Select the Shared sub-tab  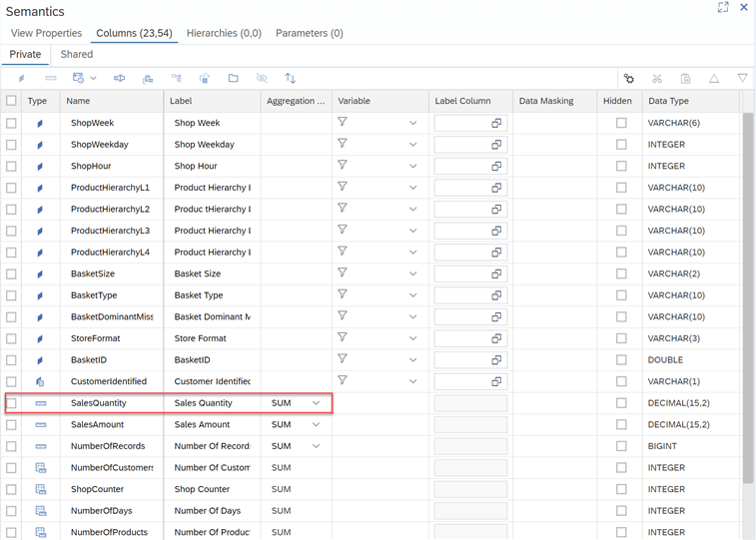(x=77, y=55)
